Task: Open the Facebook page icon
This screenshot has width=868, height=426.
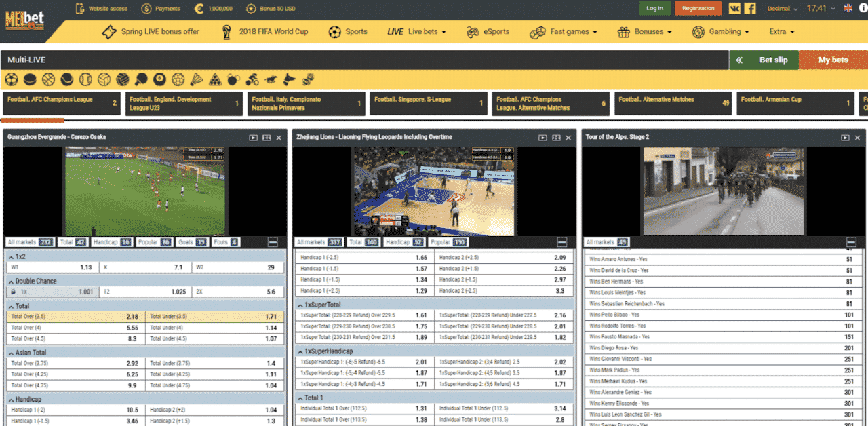Action: 750,8
